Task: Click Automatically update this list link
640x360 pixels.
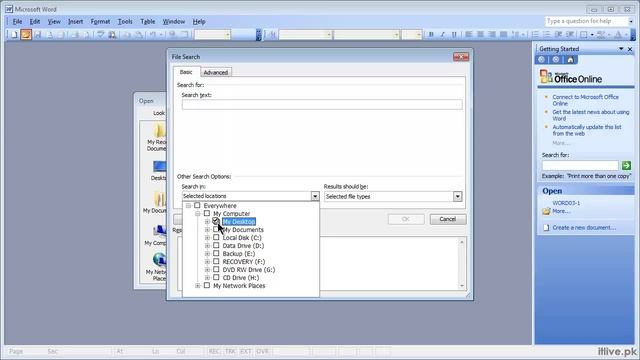Action: [587, 130]
